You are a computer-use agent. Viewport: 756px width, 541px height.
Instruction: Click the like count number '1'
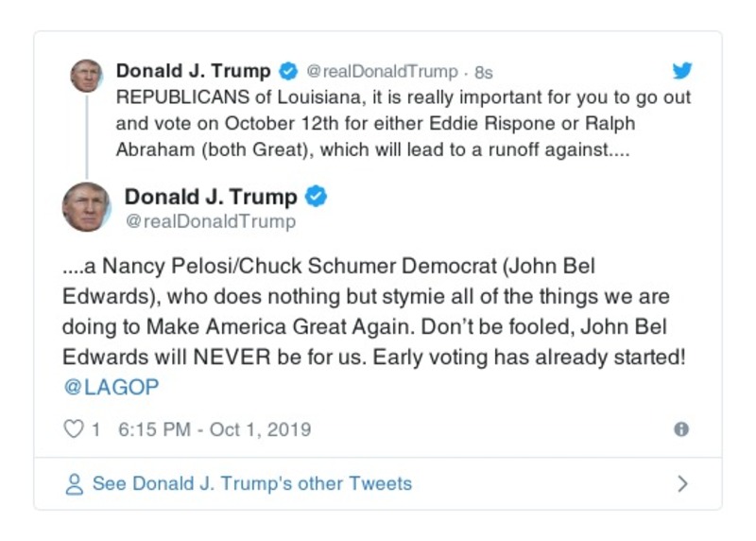95,429
